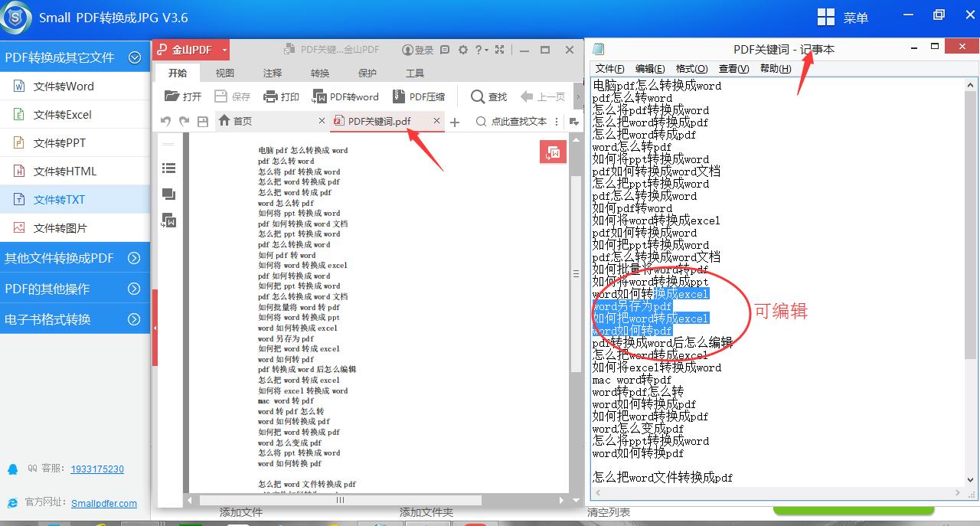The height and width of the screenshot is (526, 980).
Task: Click the 保存 save button
Action: (x=233, y=96)
